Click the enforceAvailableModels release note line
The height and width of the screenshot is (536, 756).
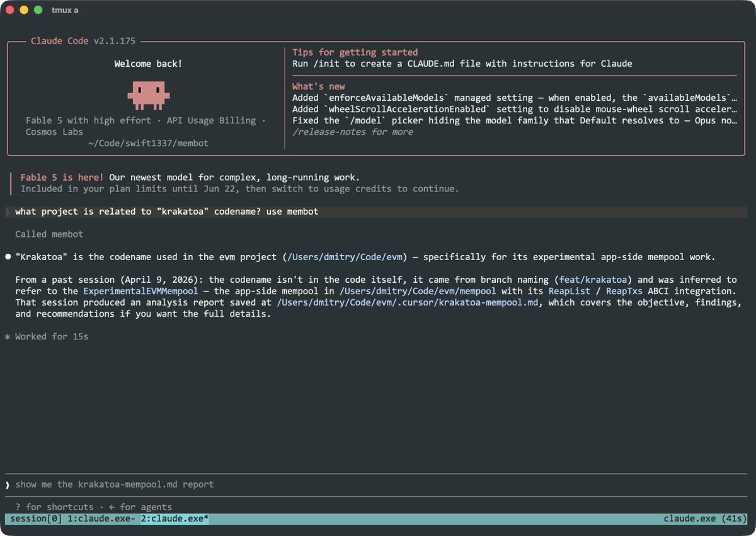pyautogui.click(x=514, y=98)
